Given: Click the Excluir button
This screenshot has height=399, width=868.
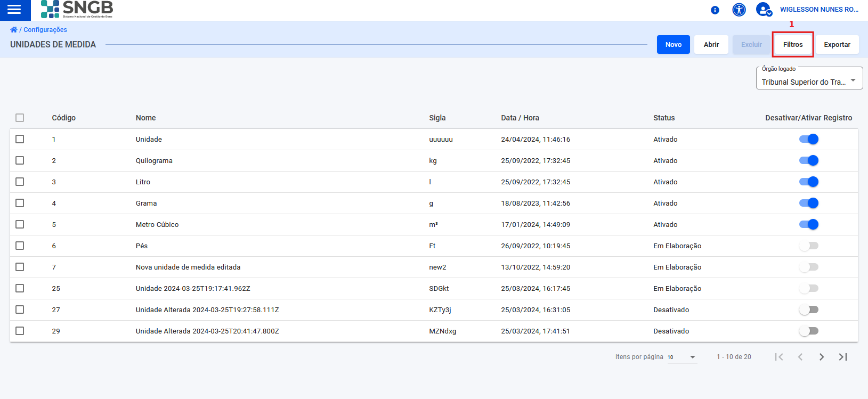Looking at the screenshot, I should click(x=751, y=45).
